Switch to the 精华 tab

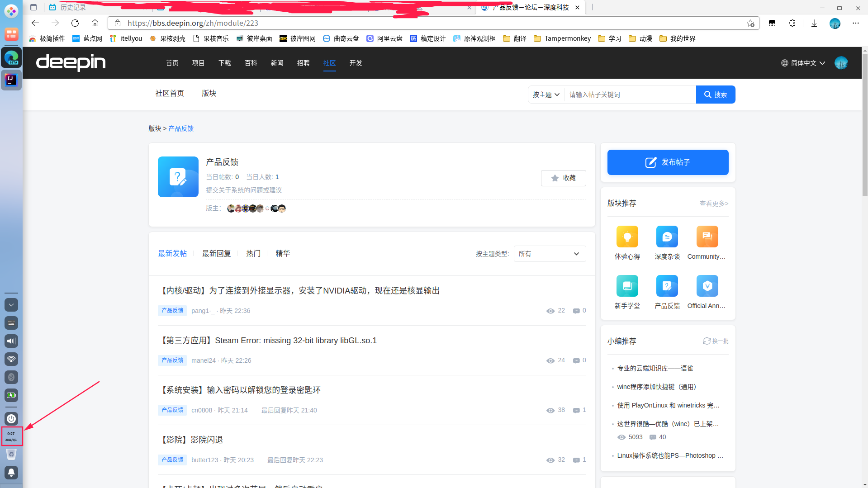click(x=283, y=254)
